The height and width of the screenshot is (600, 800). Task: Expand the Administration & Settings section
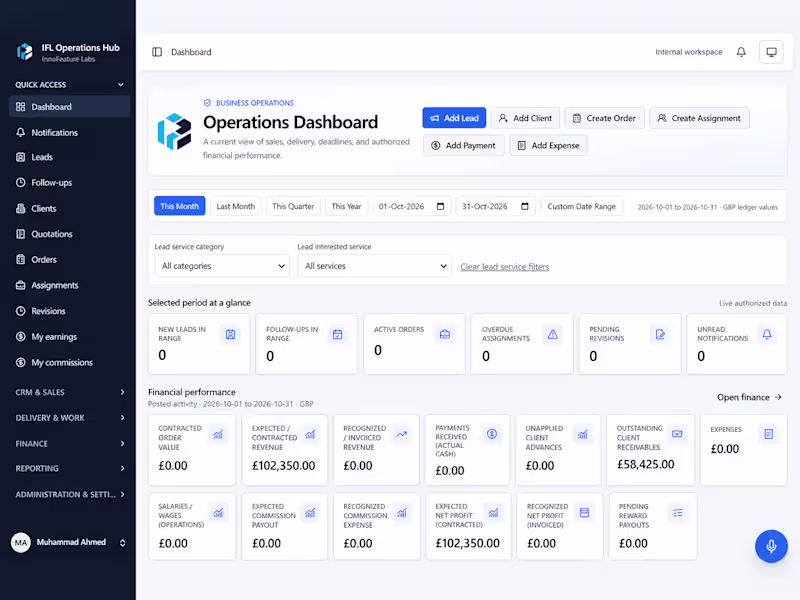(69, 494)
